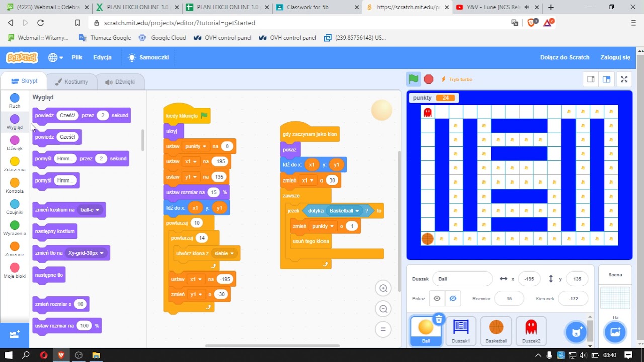Open costume dropdown showing ball-e
Image resolution: width=644 pixels, height=362 pixels.
point(90,210)
